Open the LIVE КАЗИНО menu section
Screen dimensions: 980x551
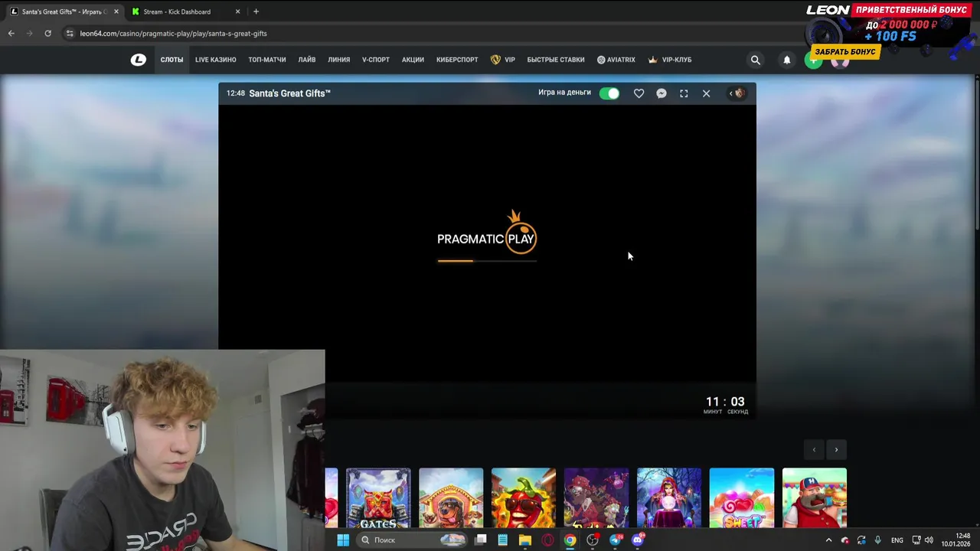[215, 60]
